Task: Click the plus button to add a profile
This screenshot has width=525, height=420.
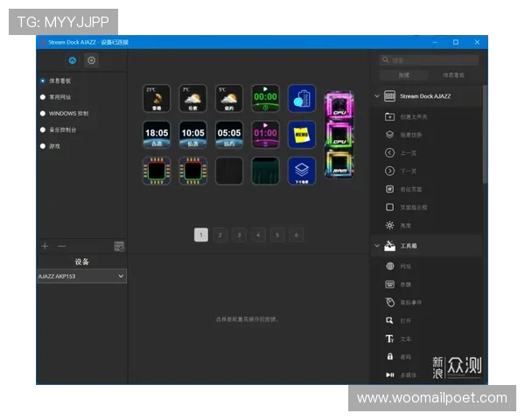Action: coord(45,246)
